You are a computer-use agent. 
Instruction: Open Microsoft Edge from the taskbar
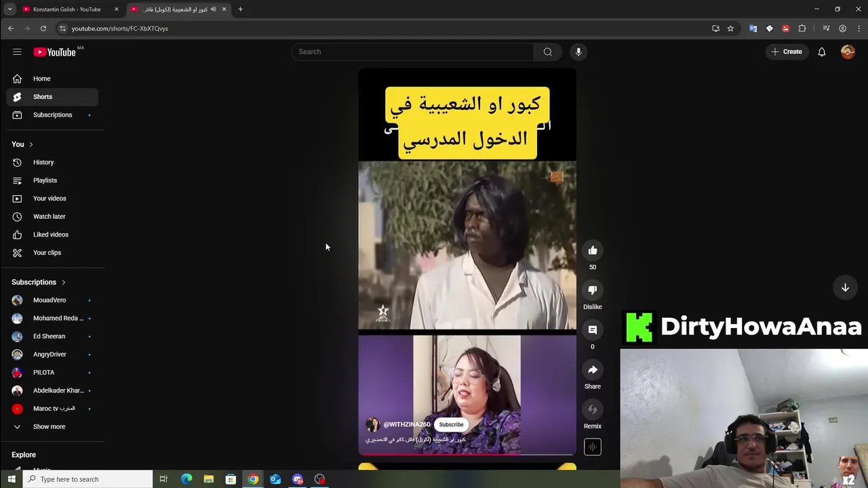(x=186, y=479)
